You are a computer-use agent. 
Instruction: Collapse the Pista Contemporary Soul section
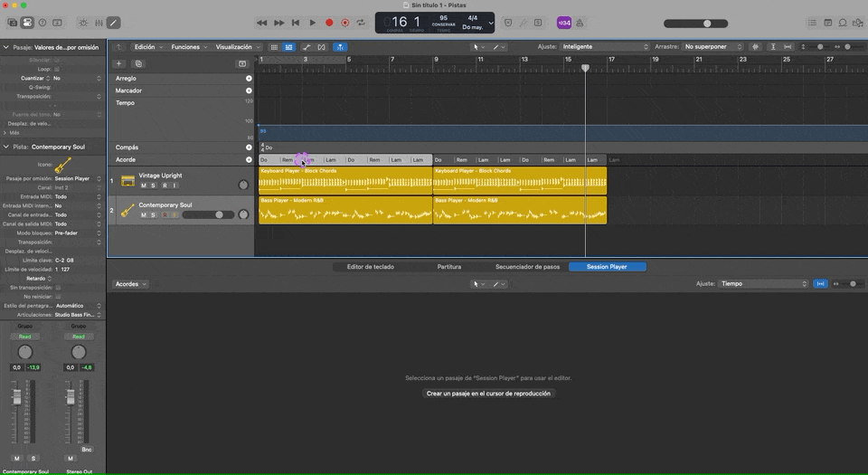click(6, 147)
